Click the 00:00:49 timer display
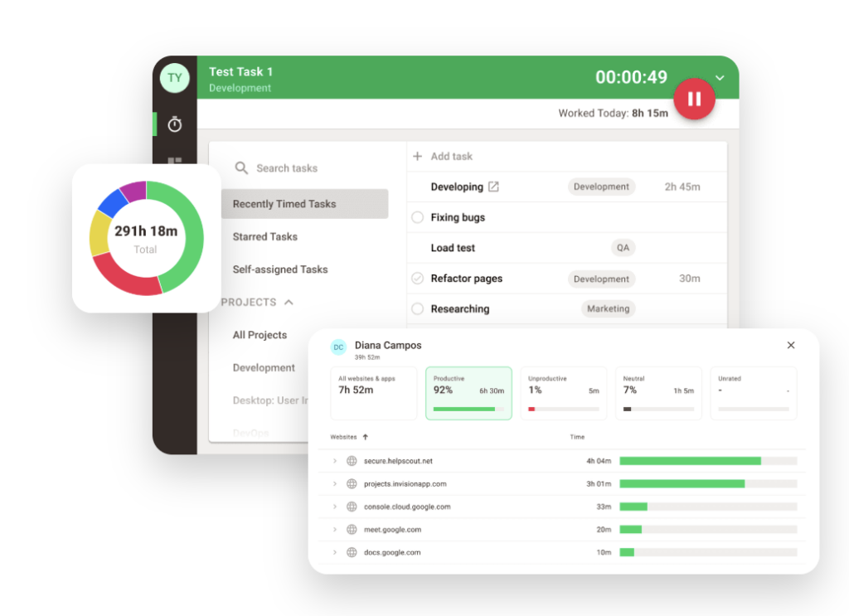This screenshot has width=849, height=616. [x=631, y=77]
